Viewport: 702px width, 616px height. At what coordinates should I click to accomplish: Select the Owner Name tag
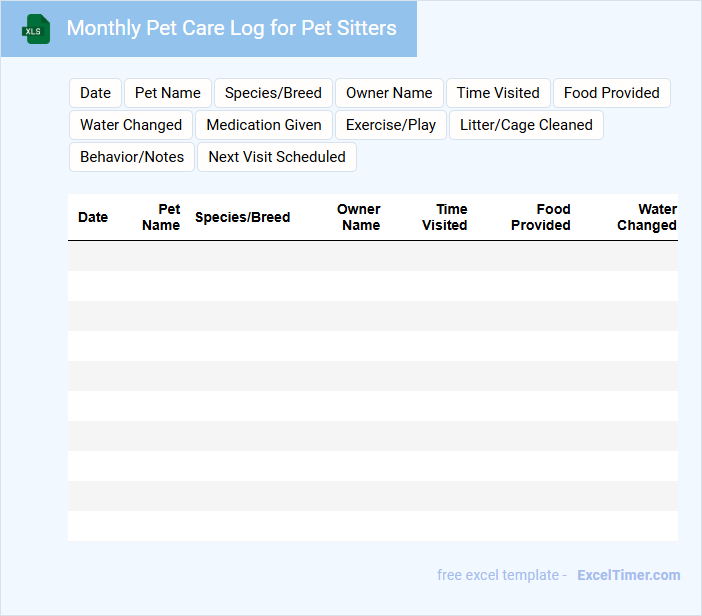click(x=389, y=93)
